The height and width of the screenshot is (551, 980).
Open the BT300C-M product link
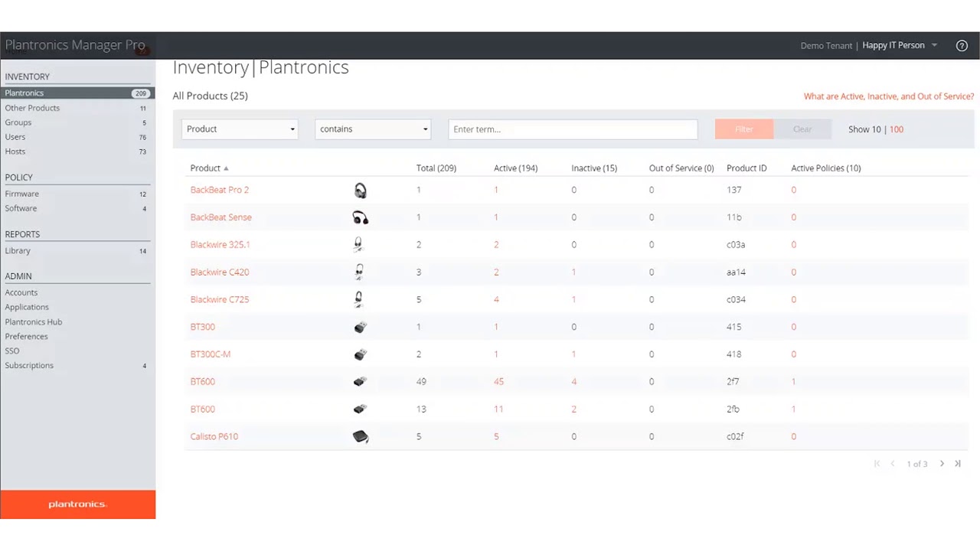(211, 354)
